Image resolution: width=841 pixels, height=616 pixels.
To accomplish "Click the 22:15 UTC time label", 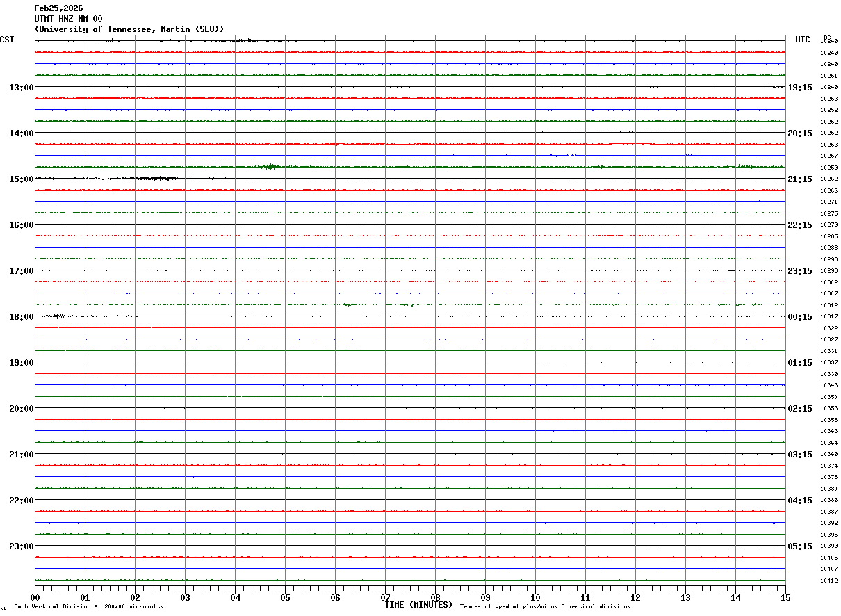I will click(x=800, y=225).
